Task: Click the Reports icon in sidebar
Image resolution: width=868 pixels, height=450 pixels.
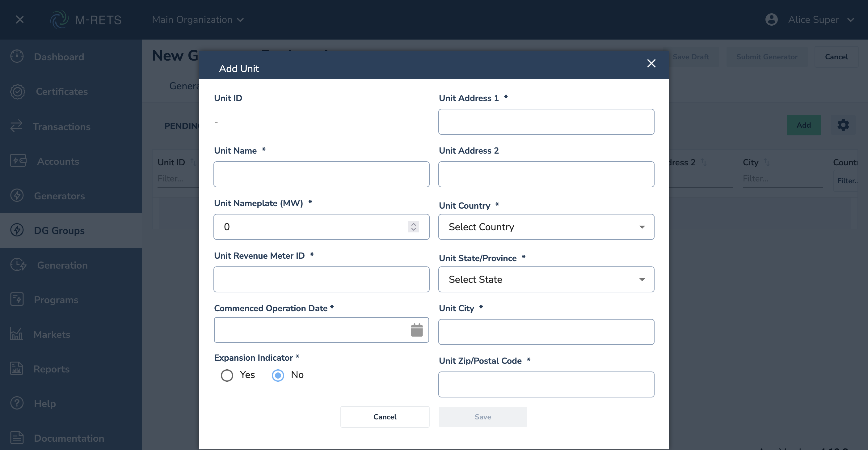Action: [x=16, y=369]
